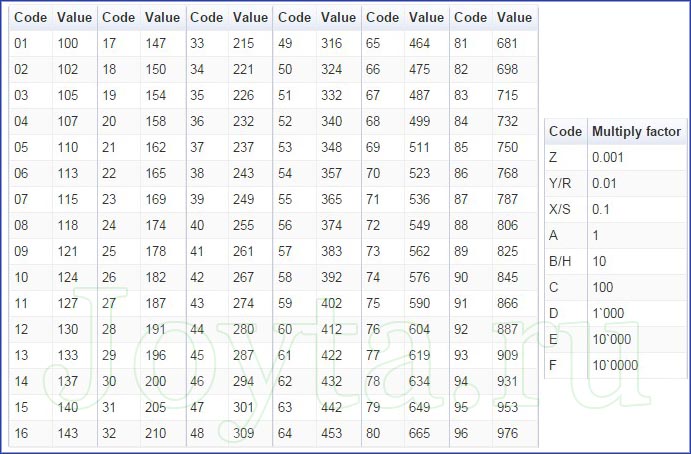Image resolution: width=691 pixels, height=454 pixels.
Task: Select the 0.001 multiplier for code Z
Action: click(609, 157)
